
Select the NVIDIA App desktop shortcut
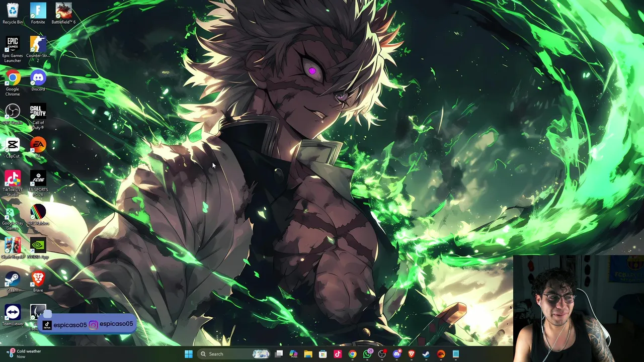pyautogui.click(x=38, y=249)
